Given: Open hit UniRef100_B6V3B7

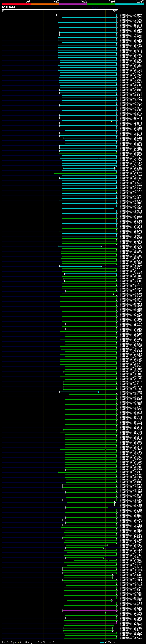Looking at the screenshot, I should point(131,22).
